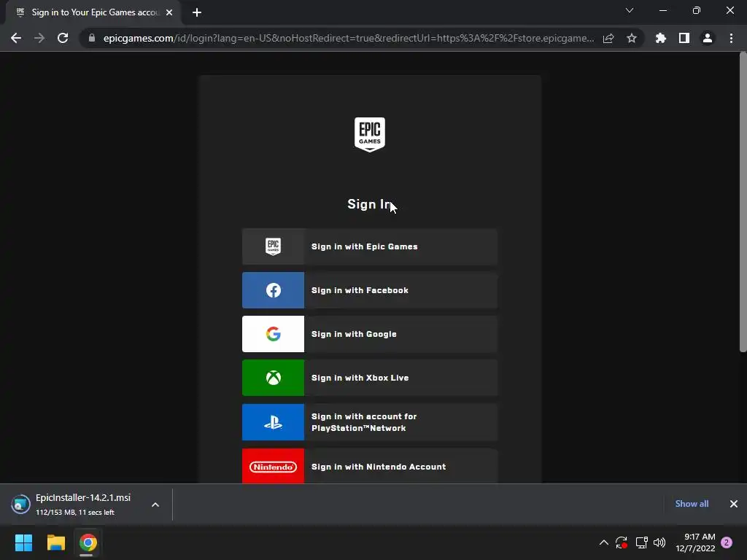Click the PlayStation icon tile
747x560 pixels.
pos(273,422)
